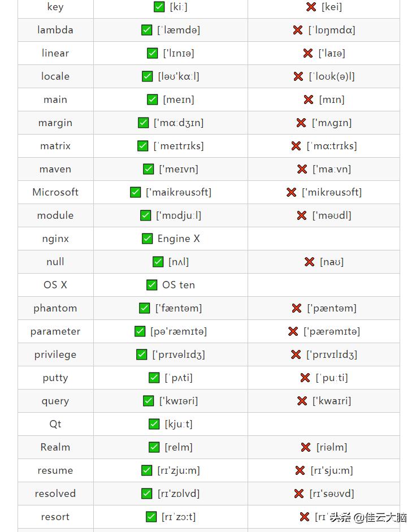The height and width of the screenshot is (532, 416).
Task: Click the green checkmark beside lambda pronunciation
Action: tap(147, 30)
